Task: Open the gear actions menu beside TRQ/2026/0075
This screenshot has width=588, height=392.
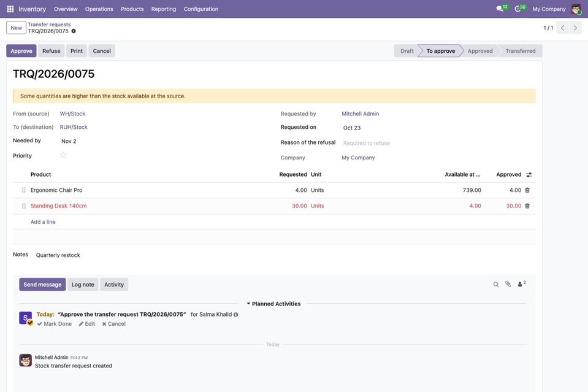Action: click(x=74, y=31)
